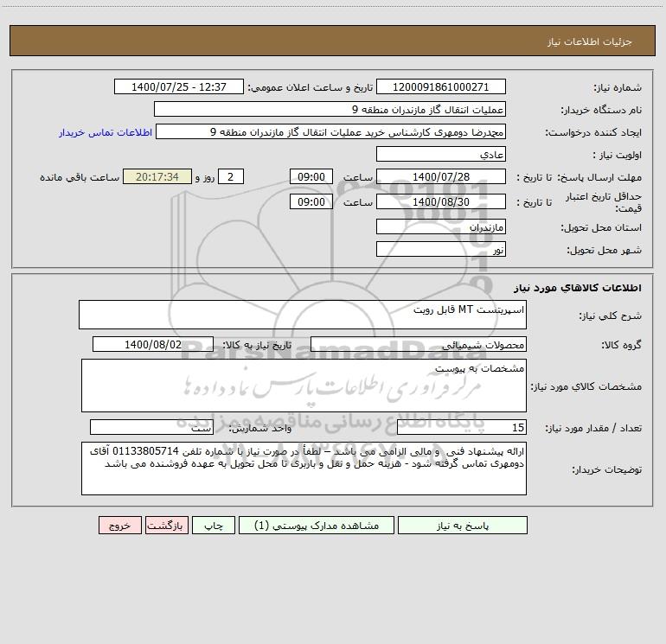Click the حداقل تاریخ اعتبار قیمت label
This screenshot has width=666, height=644.
click(x=604, y=202)
